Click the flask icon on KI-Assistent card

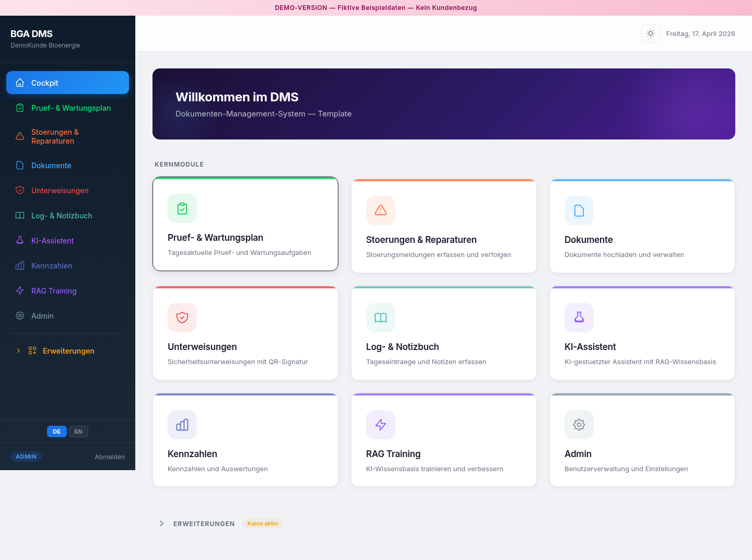pos(579,318)
